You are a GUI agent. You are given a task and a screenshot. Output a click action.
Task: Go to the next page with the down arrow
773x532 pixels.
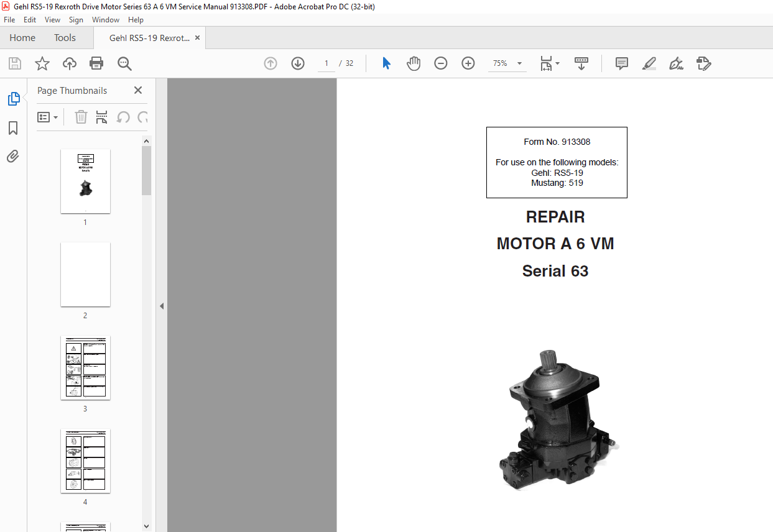298,63
